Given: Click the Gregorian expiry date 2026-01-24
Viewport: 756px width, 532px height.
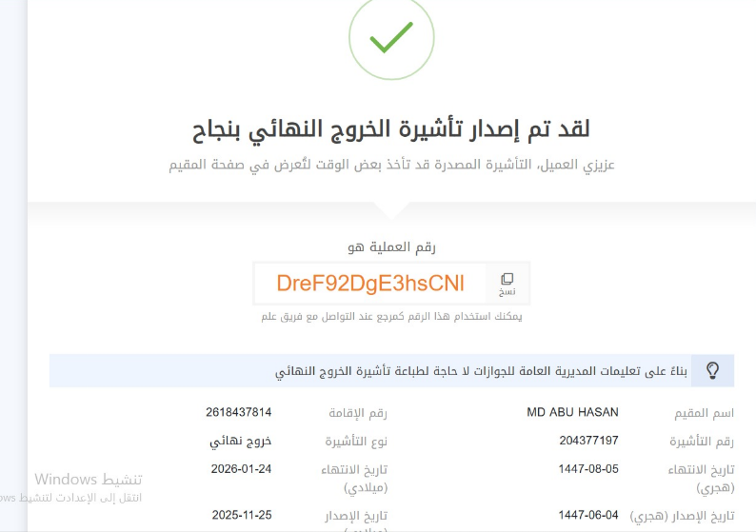Looking at the screenshot, I should [241, 468].
